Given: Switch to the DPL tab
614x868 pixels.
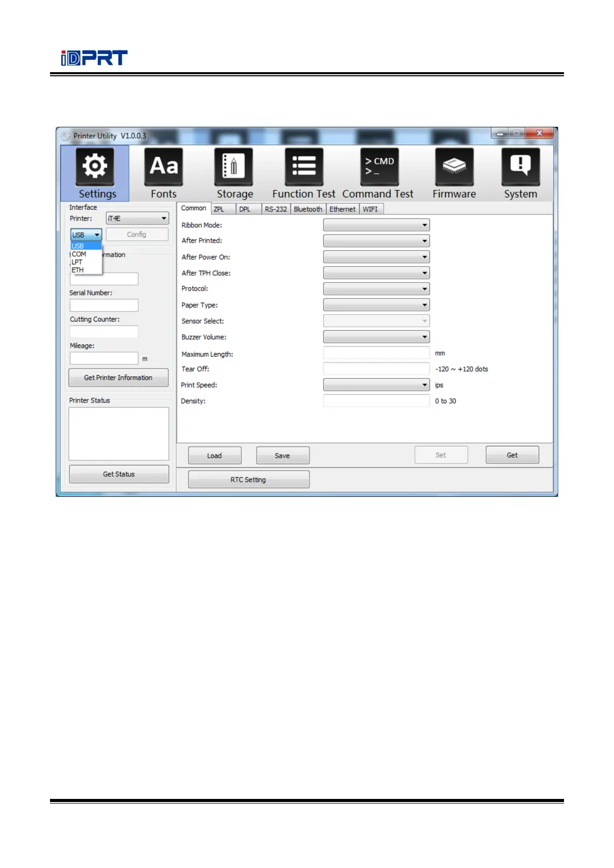Looking at the screenshot, I should (x=248, y=209).
